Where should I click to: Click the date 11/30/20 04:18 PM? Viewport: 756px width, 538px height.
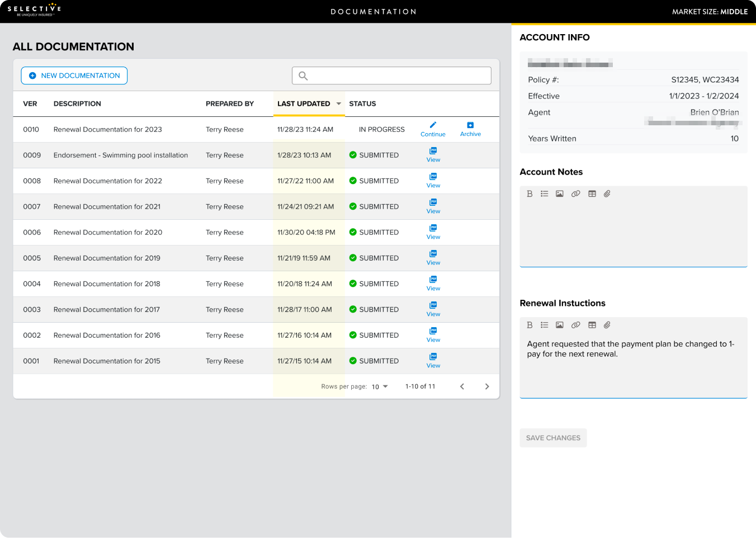tap(306, 232)
